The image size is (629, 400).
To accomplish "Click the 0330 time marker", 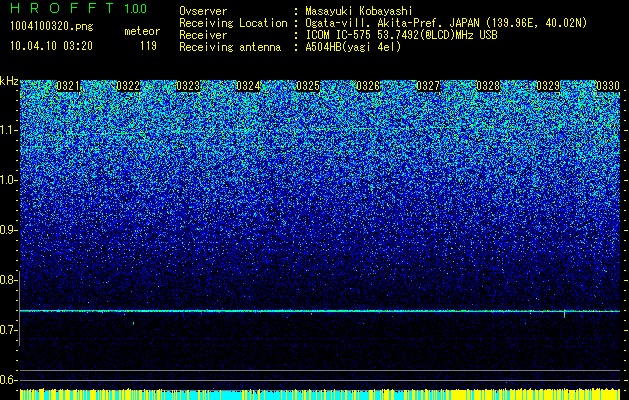I will coord(608,86).
